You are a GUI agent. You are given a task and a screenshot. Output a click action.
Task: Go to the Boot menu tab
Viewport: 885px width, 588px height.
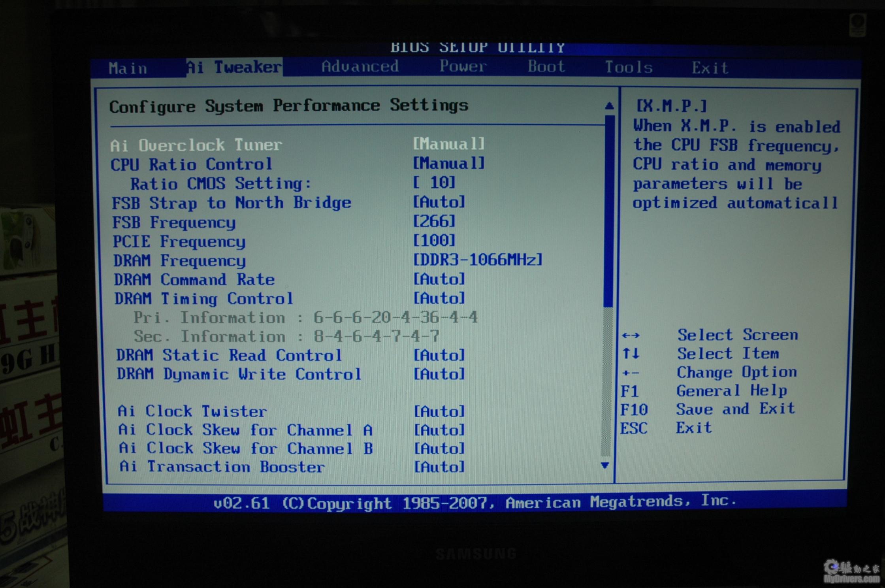coord(546,66)
